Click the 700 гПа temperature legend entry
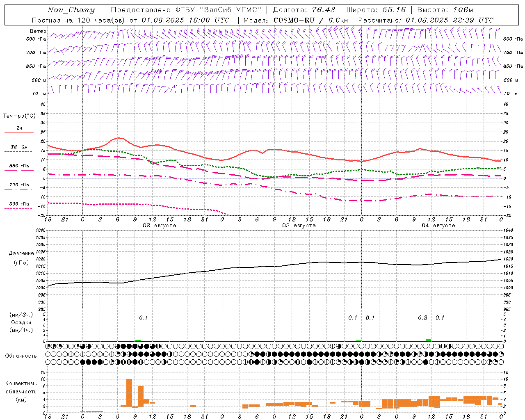The height and width of the screenshot is (420, 525). (19, 185)
